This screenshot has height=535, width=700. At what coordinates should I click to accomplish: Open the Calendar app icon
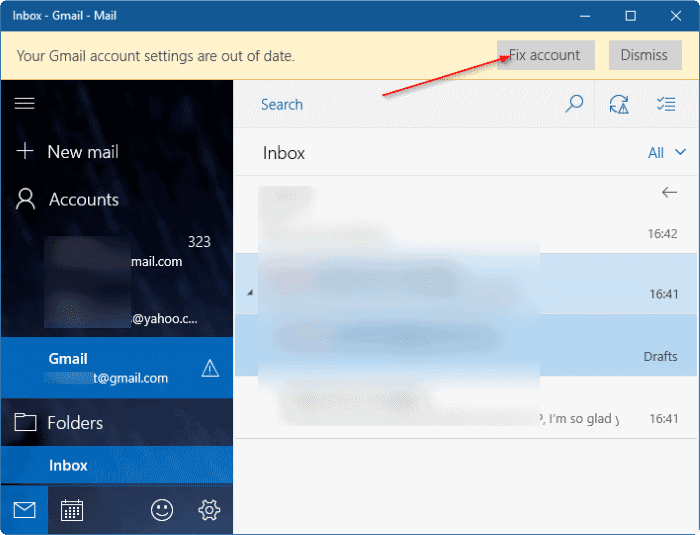coord(72,510)
